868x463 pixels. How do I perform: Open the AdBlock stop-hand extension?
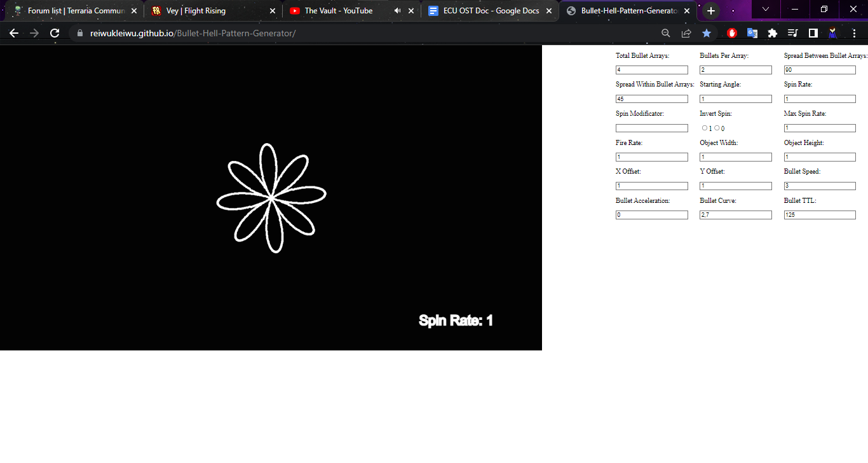tap(732, 33)
